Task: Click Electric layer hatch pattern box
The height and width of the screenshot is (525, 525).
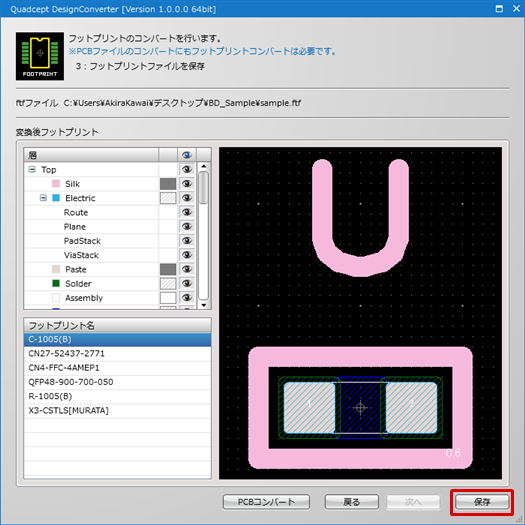Action: point(168,198)
